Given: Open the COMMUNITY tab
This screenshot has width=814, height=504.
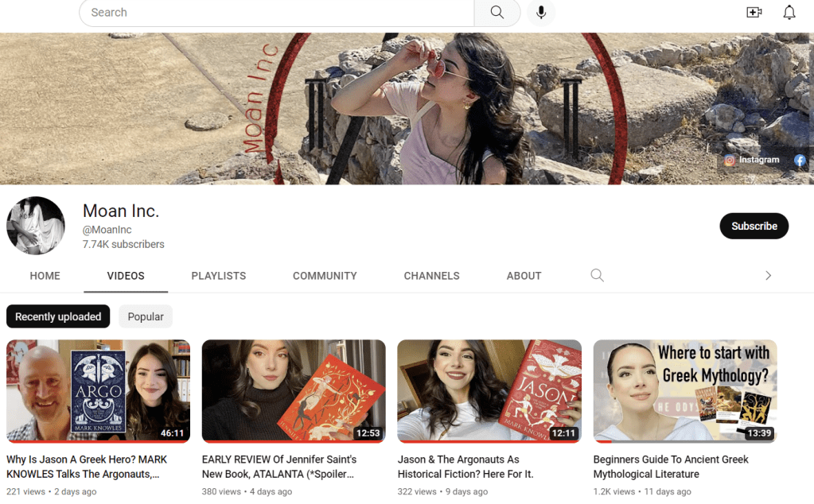Looking at the screenshot, I should (x=325, y=276).
